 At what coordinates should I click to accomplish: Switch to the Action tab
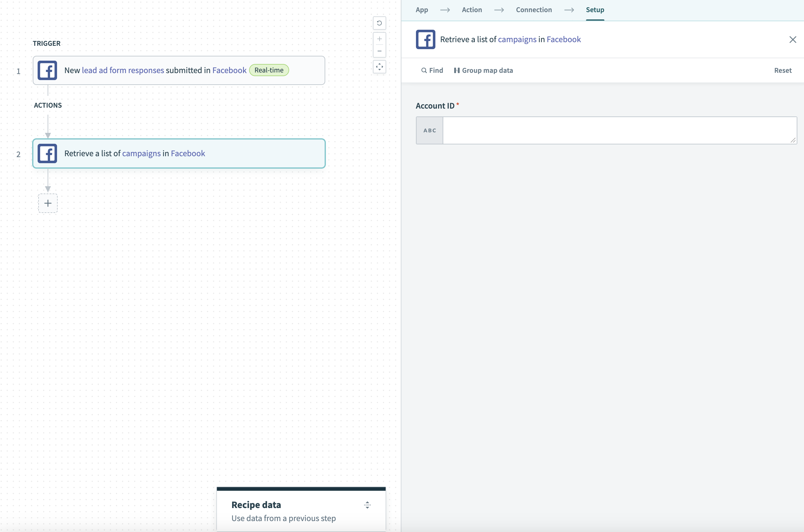[471, 10]
